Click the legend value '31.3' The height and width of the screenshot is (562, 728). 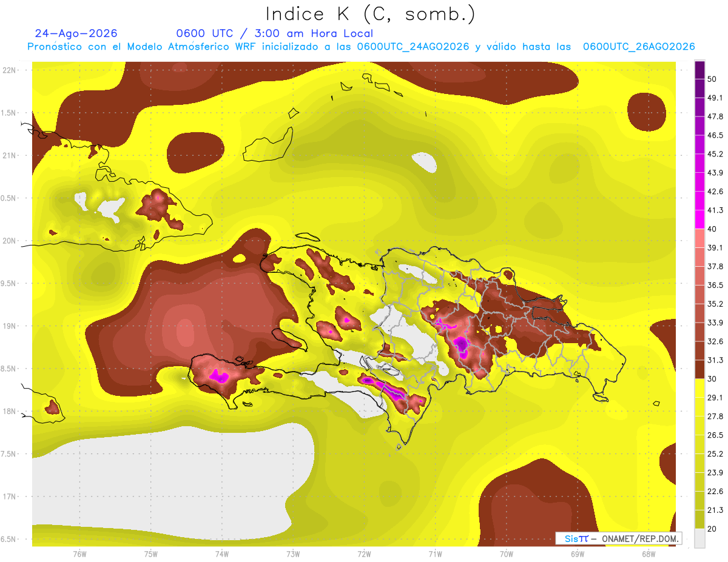tap(715, 360)
